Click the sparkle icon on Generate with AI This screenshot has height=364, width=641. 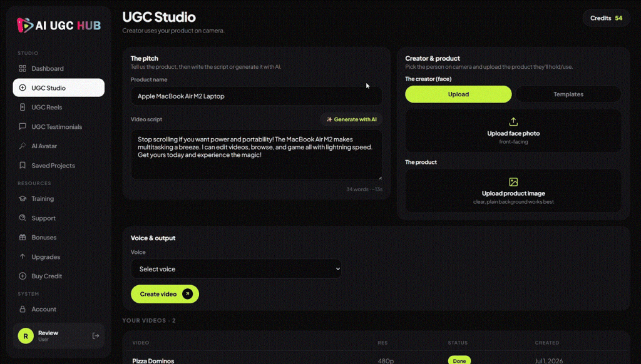(329, 119)
